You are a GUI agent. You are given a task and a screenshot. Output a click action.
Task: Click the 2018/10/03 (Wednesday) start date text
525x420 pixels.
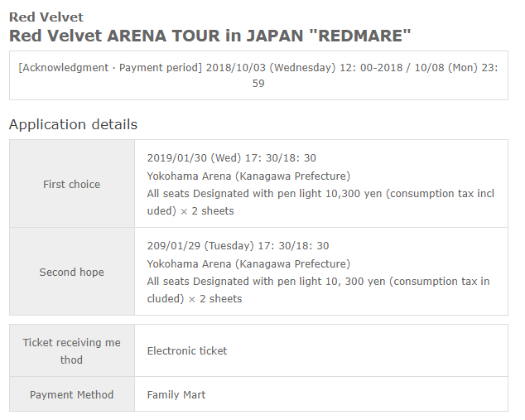tap(271, 67)
